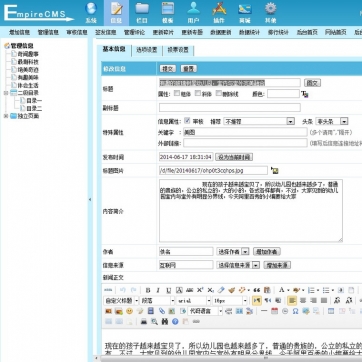Screen dimensions: 362x362
Task: Click the title 颜色 color input box
Action: coord(283,94)
